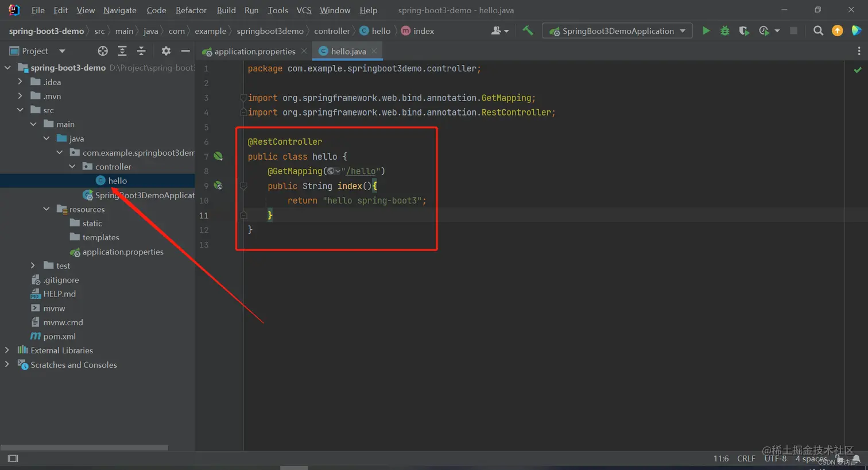Collapse the src folder
The image size is (868, 470).
pos(21,110)
